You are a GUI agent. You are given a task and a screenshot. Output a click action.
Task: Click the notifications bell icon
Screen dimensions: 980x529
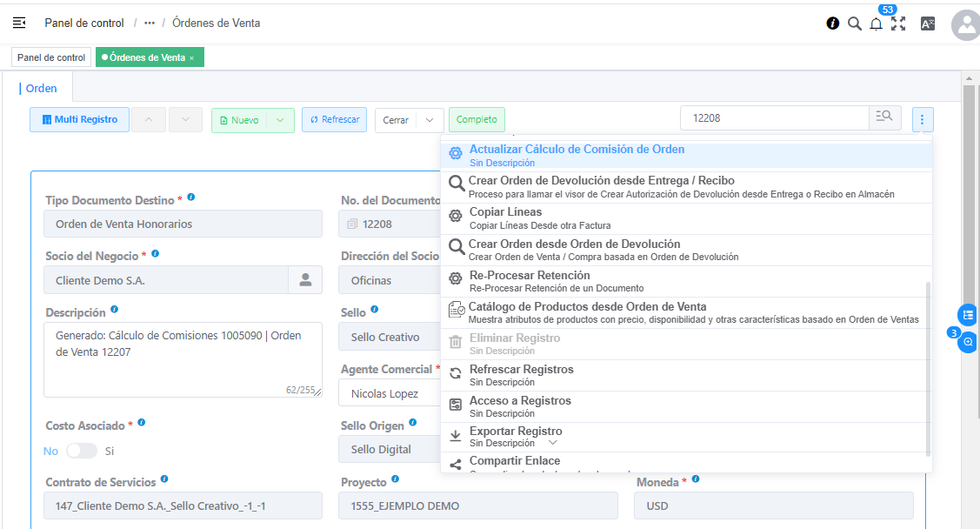(x=876, y=23)
